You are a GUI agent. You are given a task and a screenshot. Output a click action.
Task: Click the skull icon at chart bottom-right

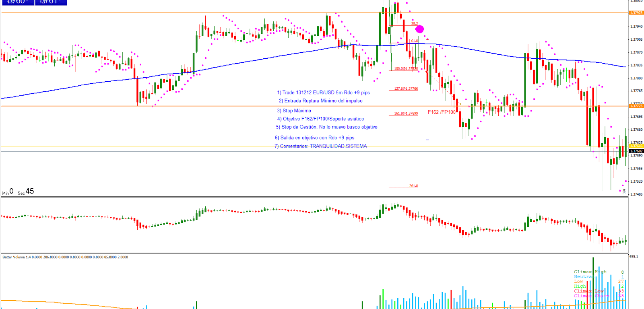click(624, 191)
